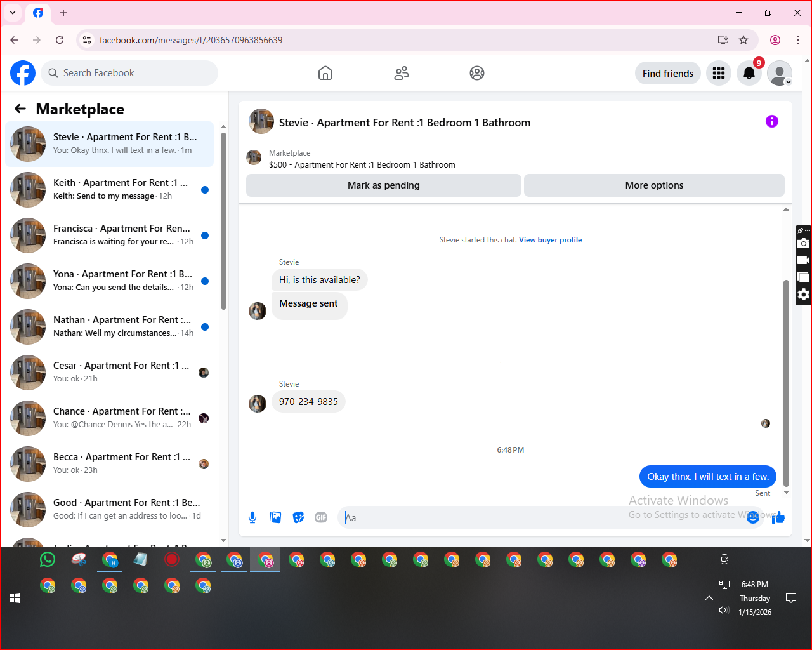Click the address bar URL
Viewport: 812px width, 650px height.
191,40
